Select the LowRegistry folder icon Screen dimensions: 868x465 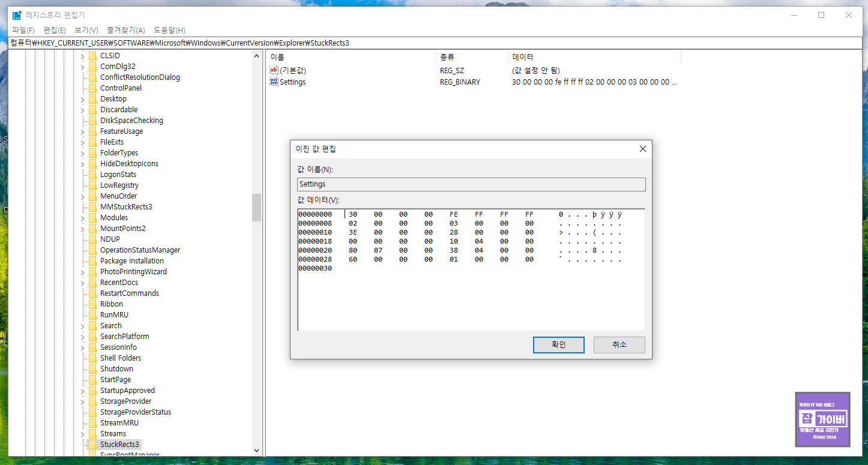point(92,185)
